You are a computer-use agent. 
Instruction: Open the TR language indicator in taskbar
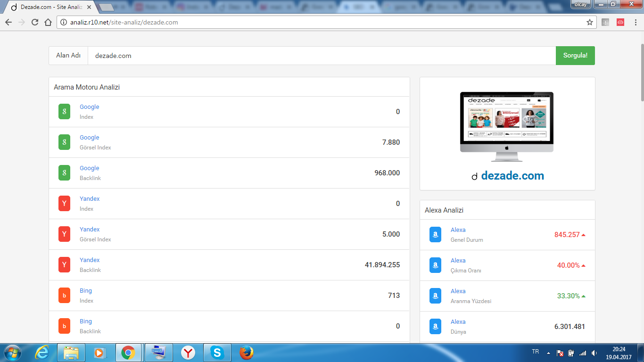(536, 352)
